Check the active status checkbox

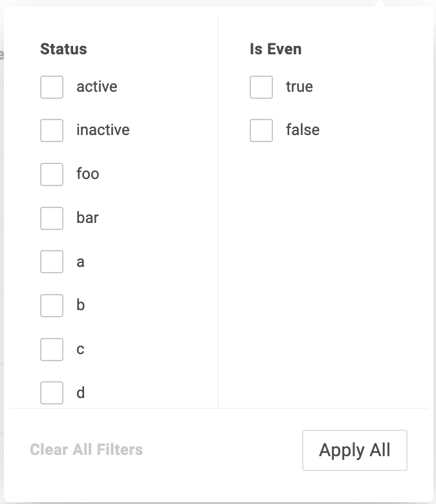52,87
